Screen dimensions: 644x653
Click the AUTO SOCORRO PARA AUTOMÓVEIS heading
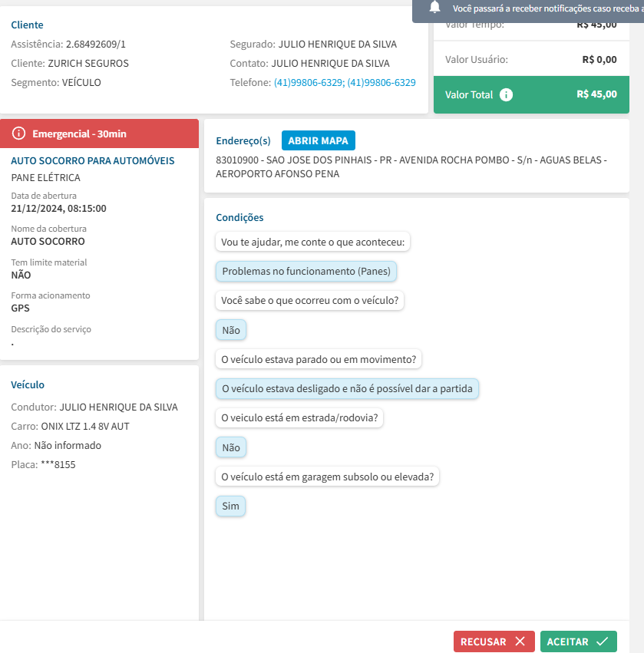[92, 160]
